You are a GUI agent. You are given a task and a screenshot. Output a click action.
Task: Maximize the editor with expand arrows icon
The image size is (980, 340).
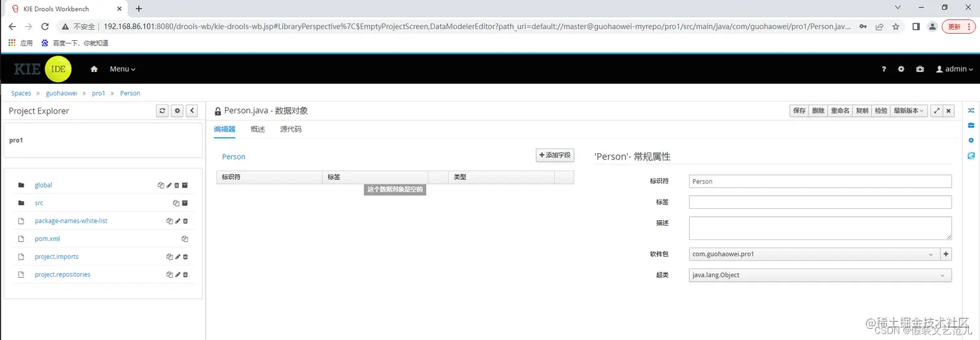tap(937, 111)
